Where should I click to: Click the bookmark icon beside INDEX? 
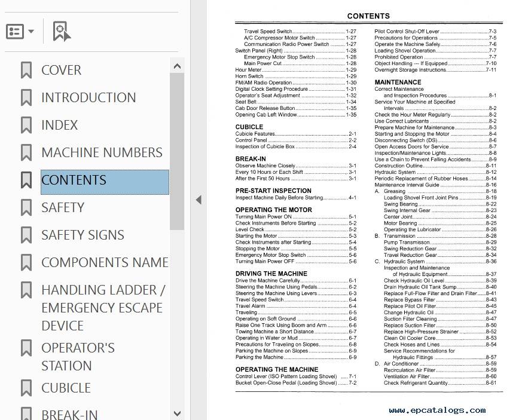26,125
